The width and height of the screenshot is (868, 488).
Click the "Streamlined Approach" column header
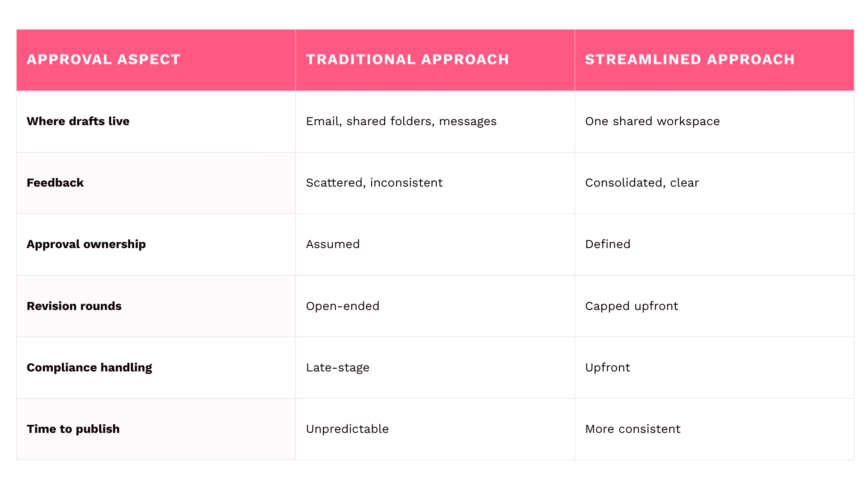pyautogui.click(x=689, y=60)
